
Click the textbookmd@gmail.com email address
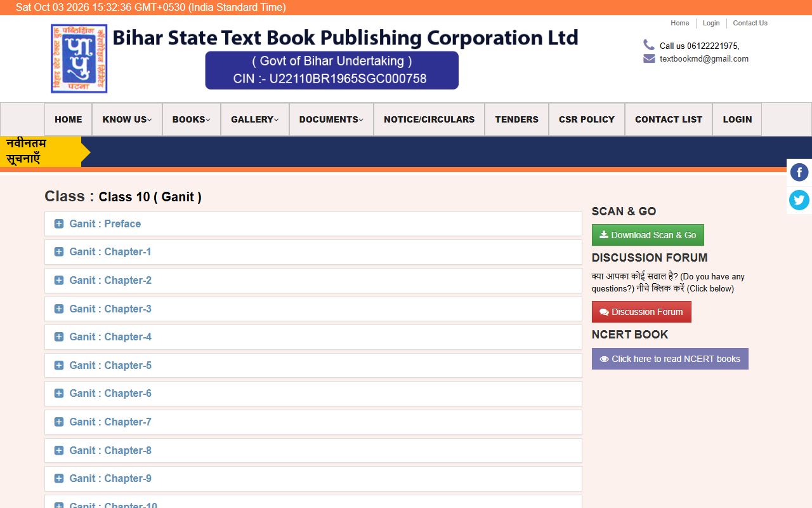(704, 59)
